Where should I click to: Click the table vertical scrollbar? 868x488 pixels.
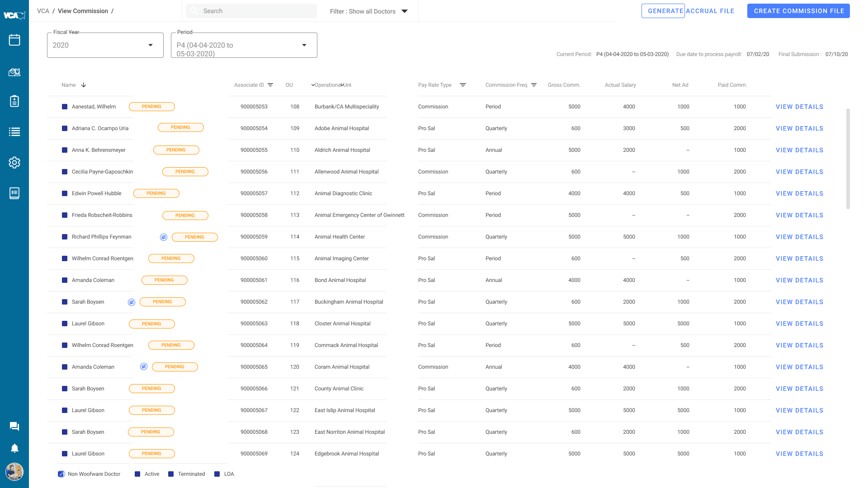848,159
